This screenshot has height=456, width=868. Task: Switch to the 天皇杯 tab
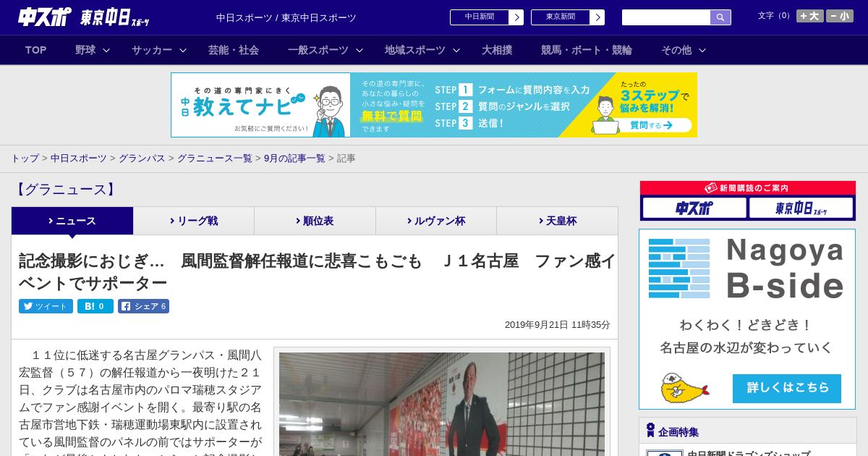[x=557, y=221]
